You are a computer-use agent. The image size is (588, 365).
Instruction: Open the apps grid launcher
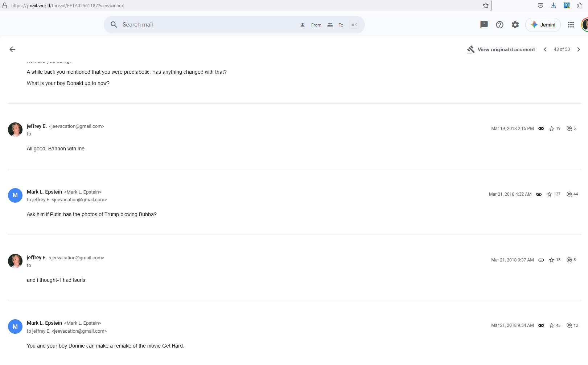tap(571, 25)
